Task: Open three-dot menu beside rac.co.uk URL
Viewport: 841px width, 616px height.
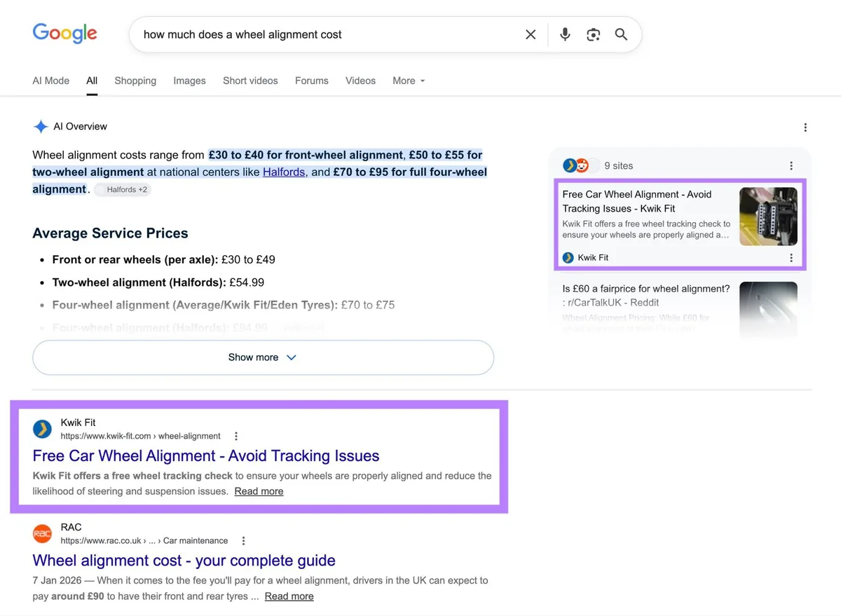Action: [x=243, y=541]
